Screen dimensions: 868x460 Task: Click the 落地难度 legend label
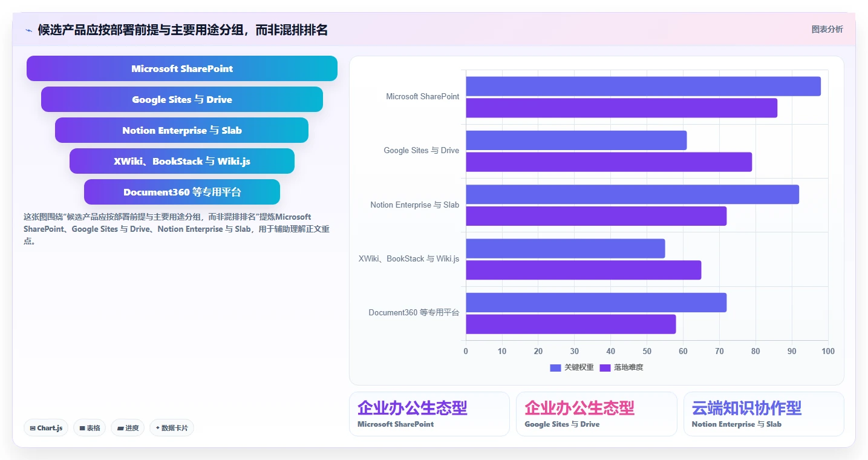coord(629,367)
